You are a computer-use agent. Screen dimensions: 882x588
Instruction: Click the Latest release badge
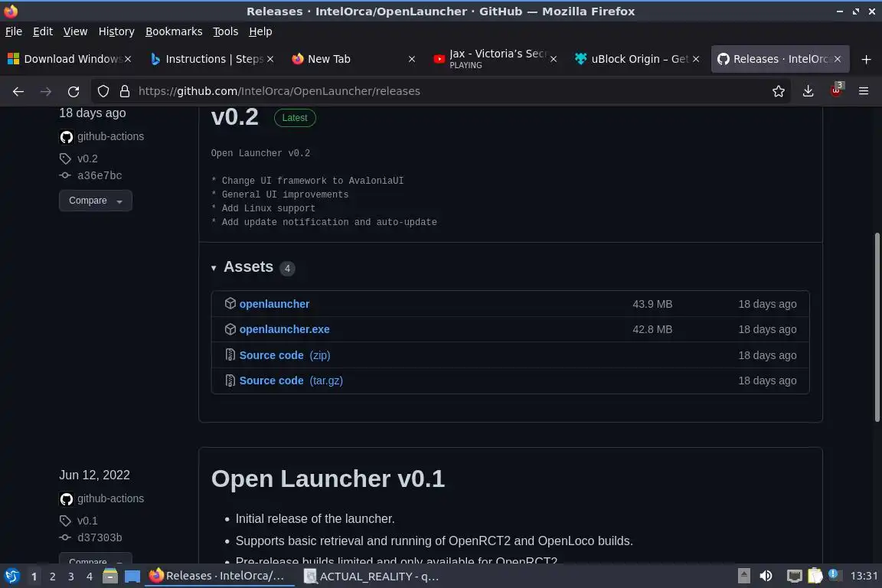pyautogui.click(x=295, y=118)
